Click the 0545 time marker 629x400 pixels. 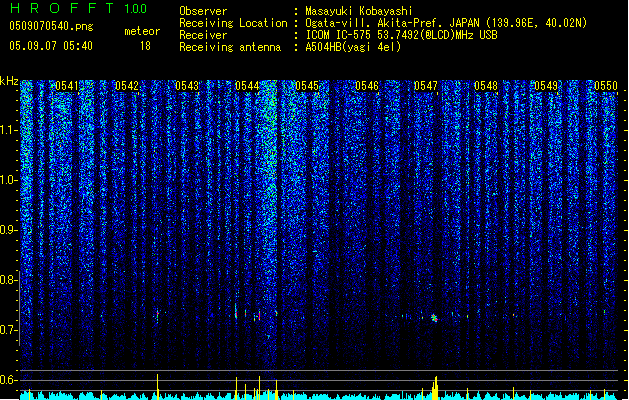coord(307,86)
